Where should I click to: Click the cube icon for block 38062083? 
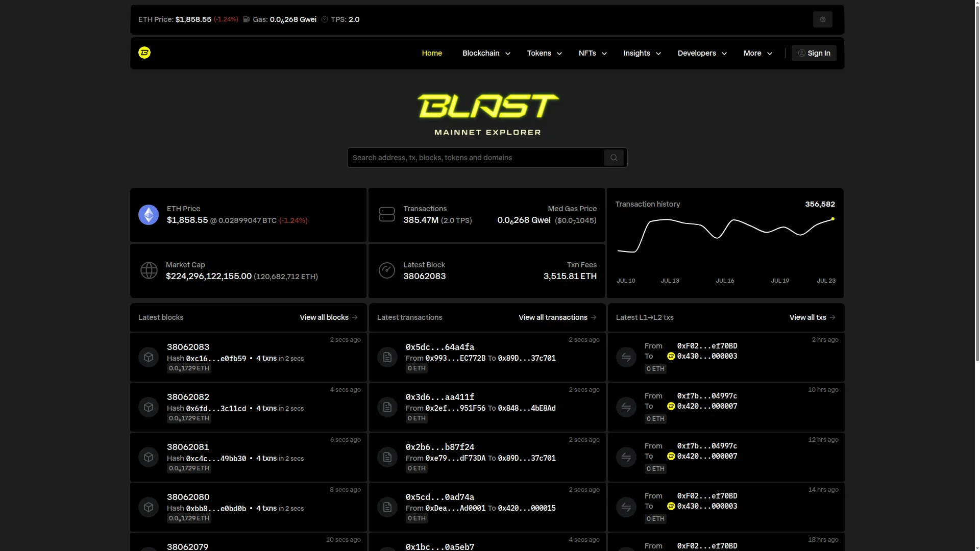tap(149, 357)
